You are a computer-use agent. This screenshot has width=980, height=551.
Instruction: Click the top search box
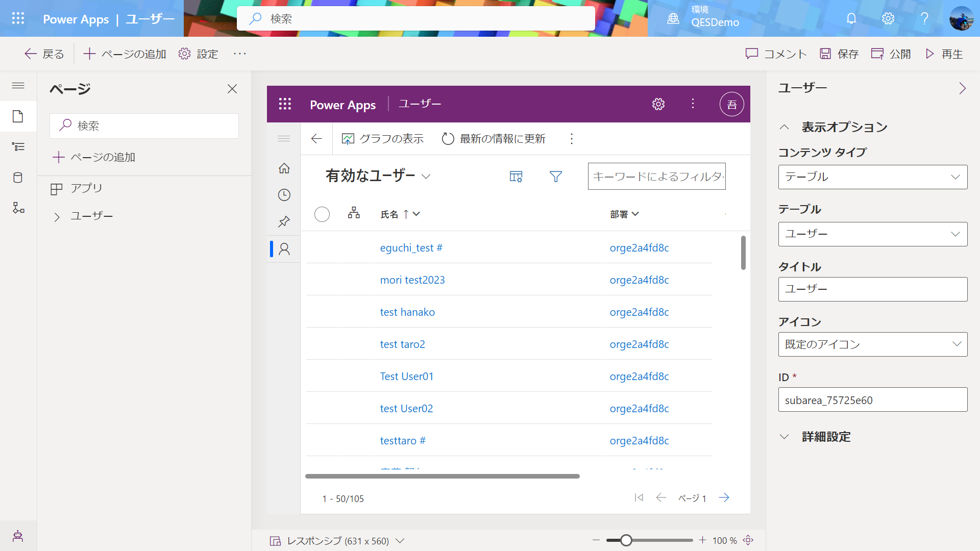[x=416, y=19]
